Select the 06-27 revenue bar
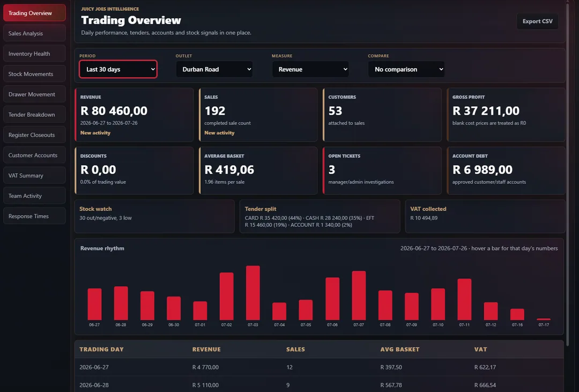The height and width of the screenshot is (392, 579). [x=94, y=304]
